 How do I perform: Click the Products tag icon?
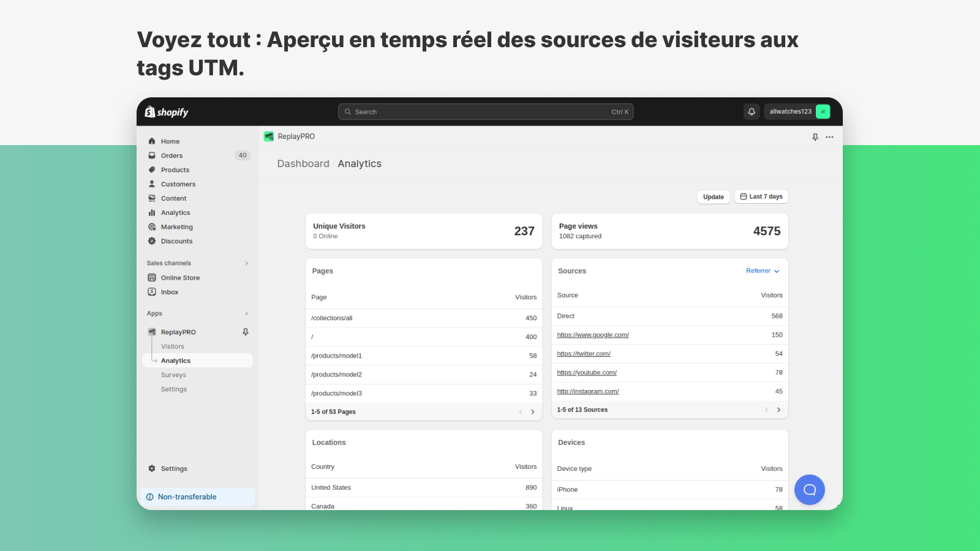[152, 170]
